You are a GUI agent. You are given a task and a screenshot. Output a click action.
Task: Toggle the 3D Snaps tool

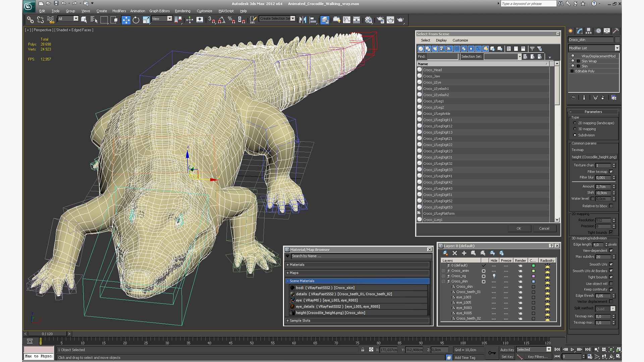click(211, 20)
